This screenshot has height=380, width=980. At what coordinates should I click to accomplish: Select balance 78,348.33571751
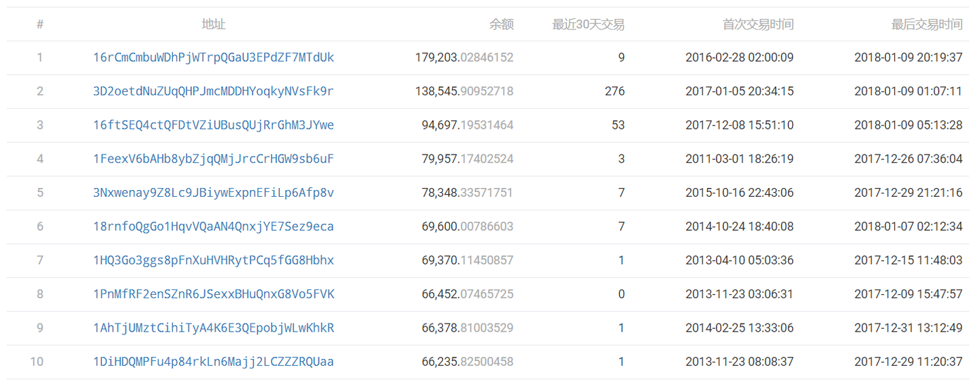pos(468,193)
